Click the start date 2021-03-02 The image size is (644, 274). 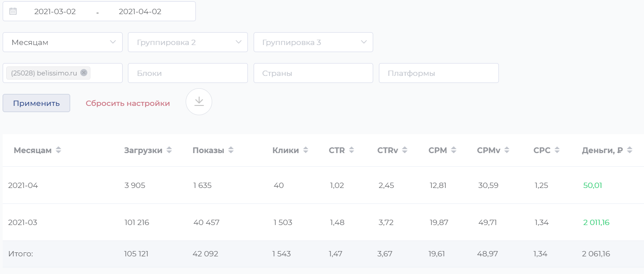[x=55, y=12]
